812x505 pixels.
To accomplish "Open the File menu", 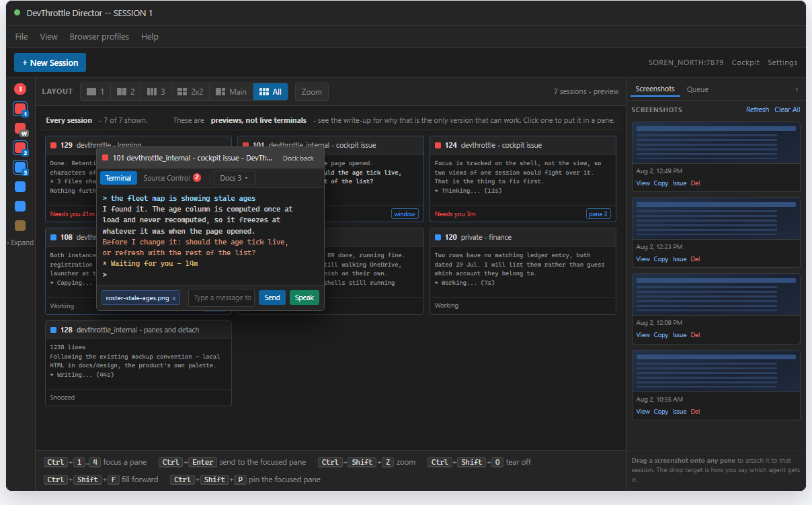I will (22, 36).
